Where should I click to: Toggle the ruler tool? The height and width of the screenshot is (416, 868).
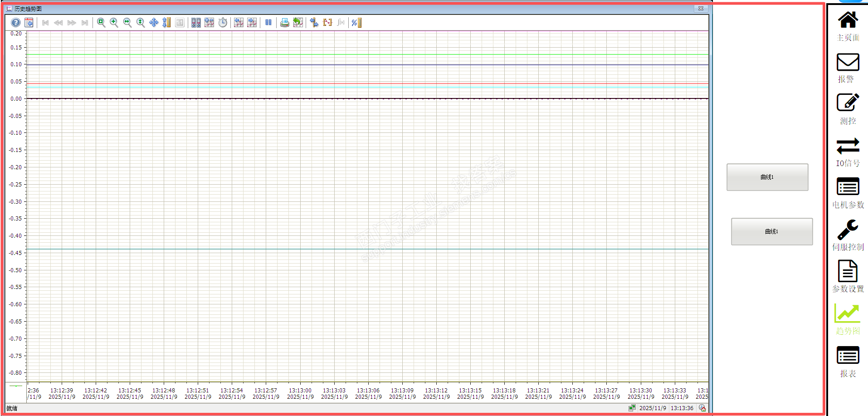pos(314,23)
